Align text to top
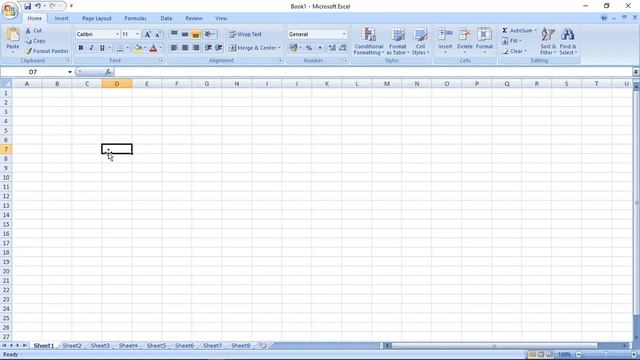 click(174, 34)
